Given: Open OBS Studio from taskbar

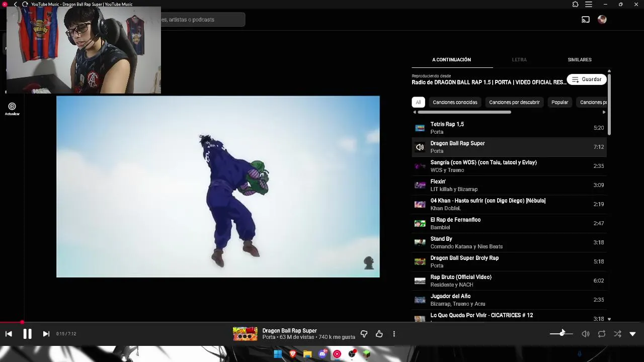Looking at the screenshot, I should click(352, 354).
